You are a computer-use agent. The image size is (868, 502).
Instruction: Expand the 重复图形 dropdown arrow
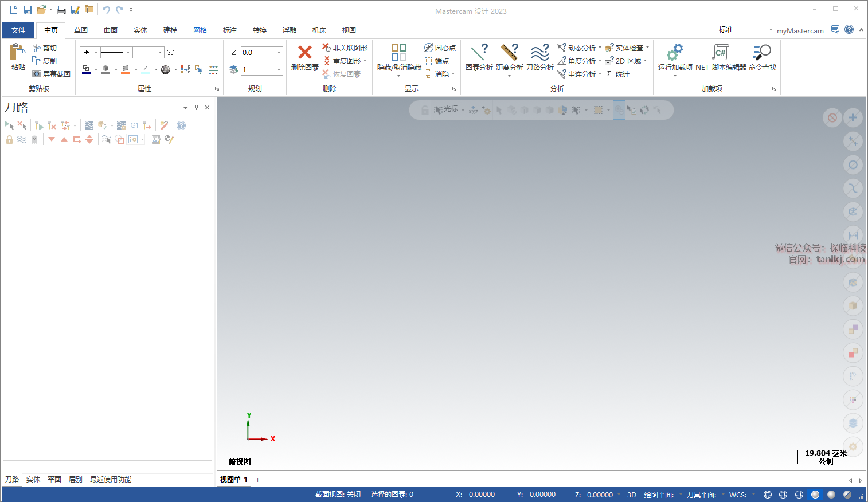pyautogui.click(x=365, y=61)
